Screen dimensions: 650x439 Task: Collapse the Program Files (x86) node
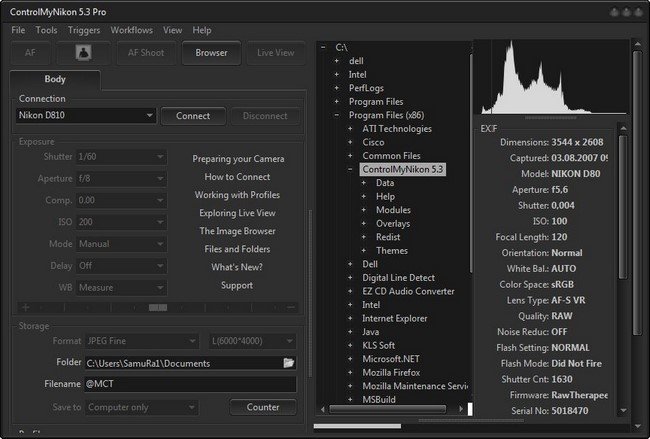pyautogui.click(x=337, y=115)
